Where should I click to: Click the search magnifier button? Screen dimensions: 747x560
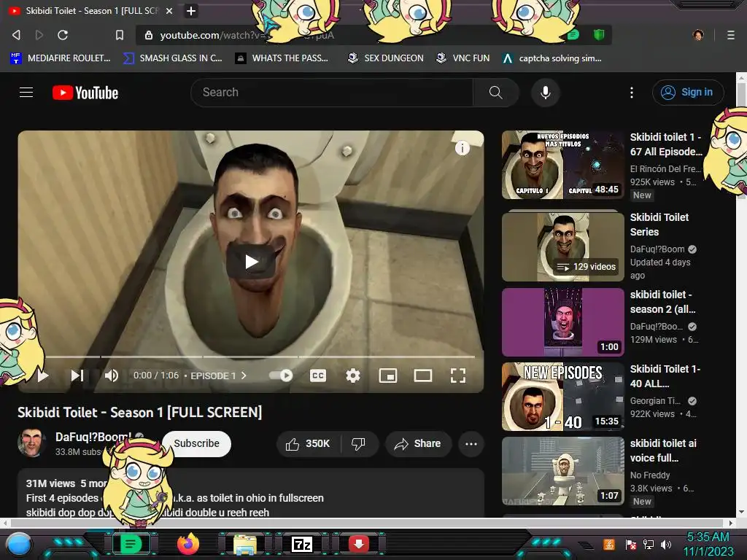[x=496, y=93]
